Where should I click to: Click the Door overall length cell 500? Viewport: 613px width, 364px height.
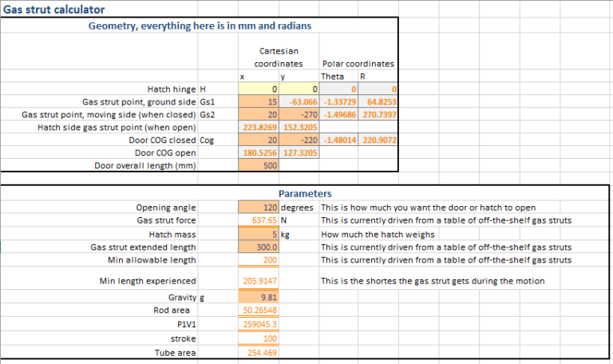(x=259, y=165)
